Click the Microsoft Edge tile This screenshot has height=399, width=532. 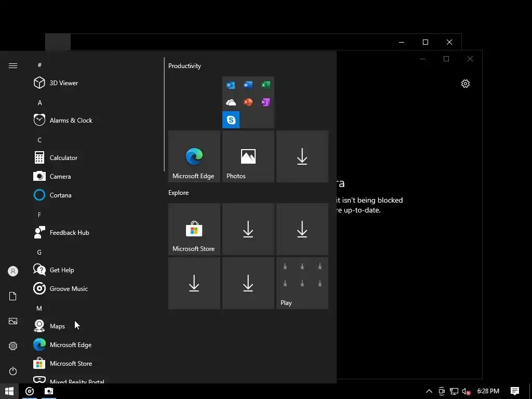pos(194,156)
